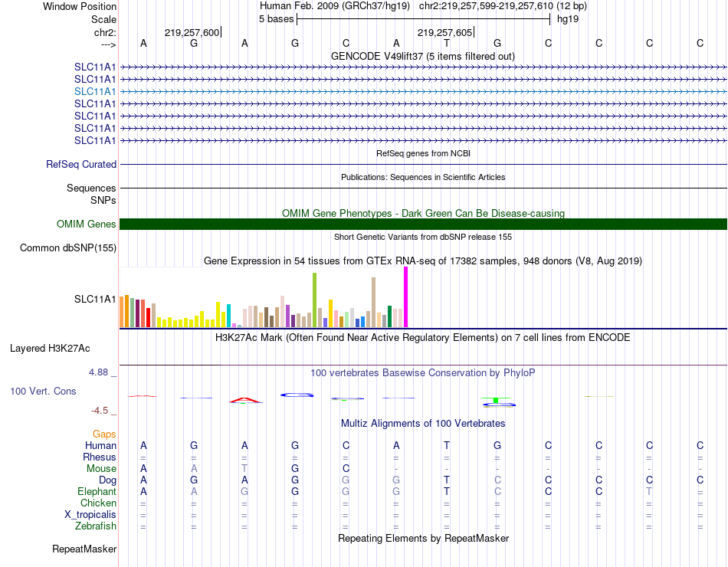Open the H3K27Ac Mark ENCODE track title

point(422,338)
